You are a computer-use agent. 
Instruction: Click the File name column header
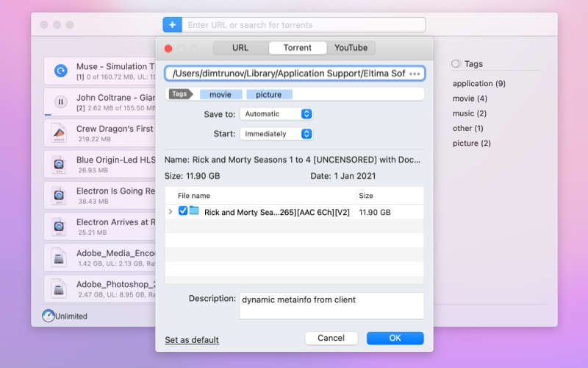tap(194, 196)
